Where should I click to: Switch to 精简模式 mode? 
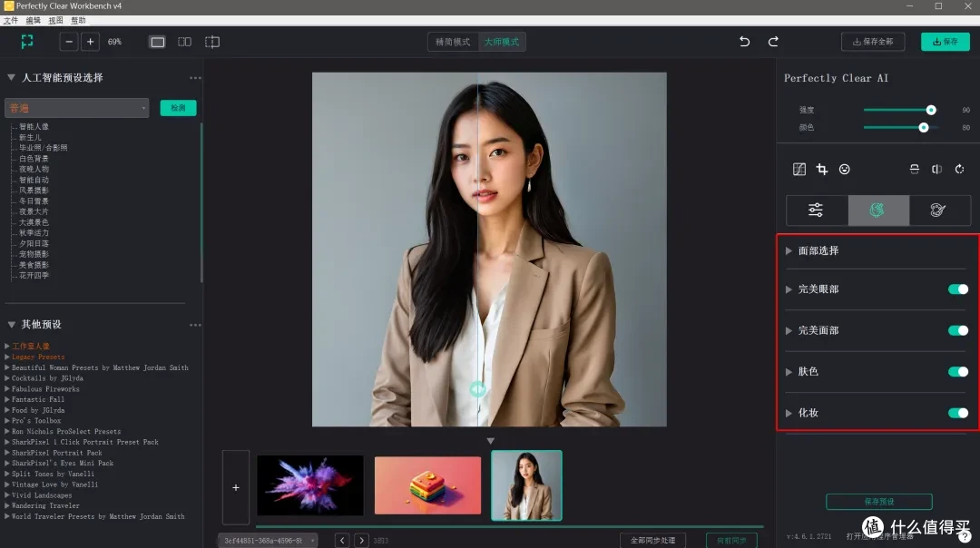pyautogui.click(x=453, y=42)
